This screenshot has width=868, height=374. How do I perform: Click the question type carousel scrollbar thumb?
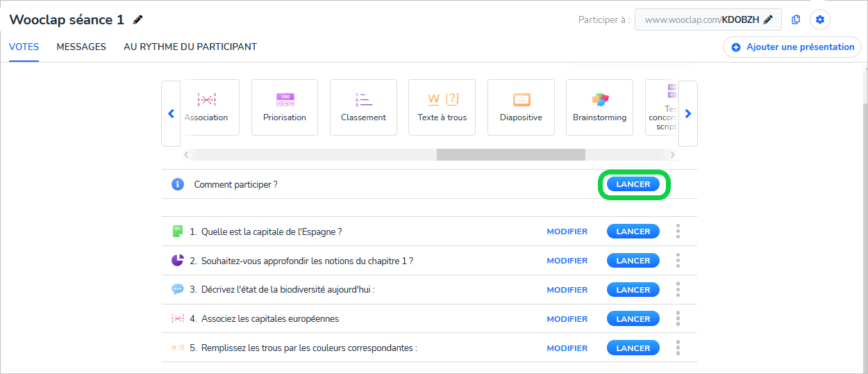[x=511, y=154]
